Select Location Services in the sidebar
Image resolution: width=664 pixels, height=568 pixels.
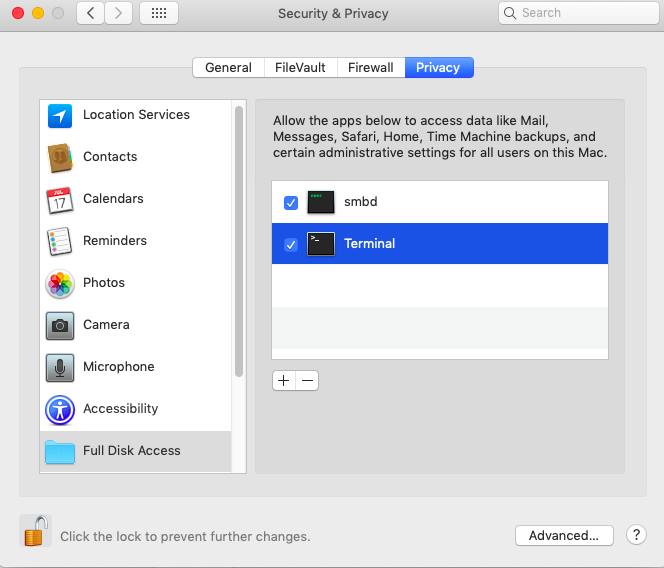tap(135, 115)
